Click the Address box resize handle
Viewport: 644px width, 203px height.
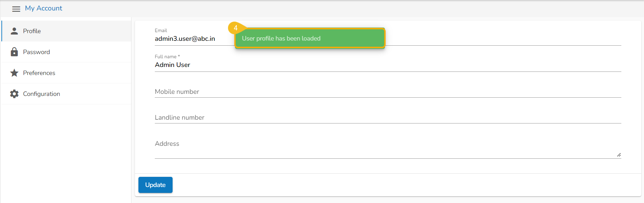tap(619, 155)
